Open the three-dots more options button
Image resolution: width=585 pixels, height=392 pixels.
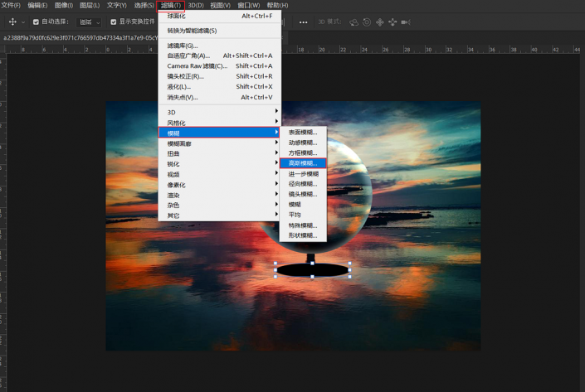click(x=304, y=22)
